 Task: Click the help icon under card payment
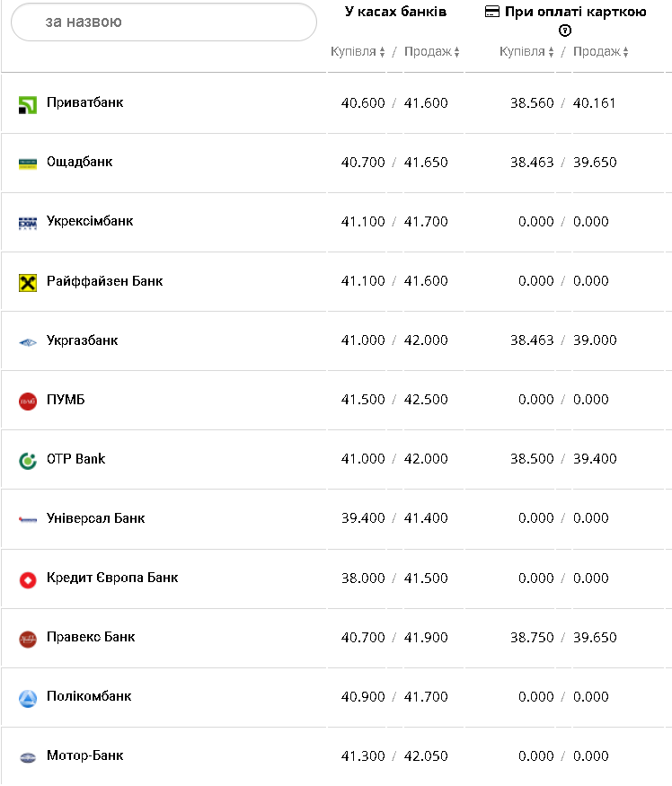(x=564, y=31)
